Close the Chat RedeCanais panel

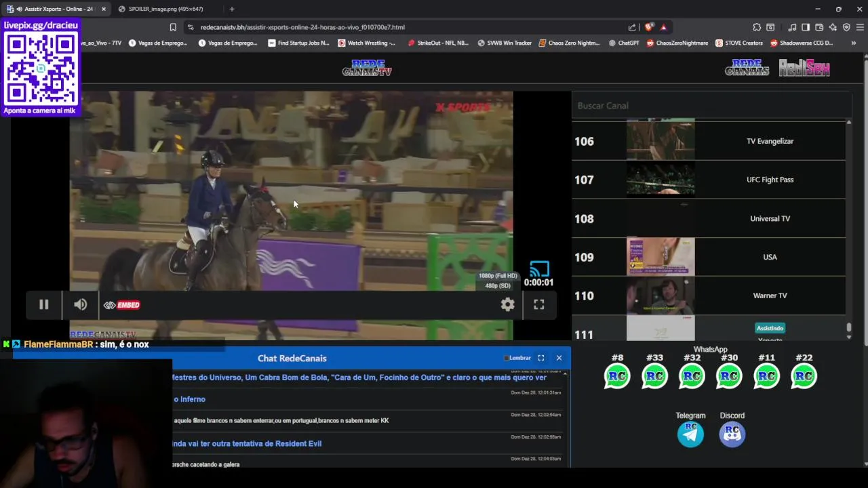point(559,358)
